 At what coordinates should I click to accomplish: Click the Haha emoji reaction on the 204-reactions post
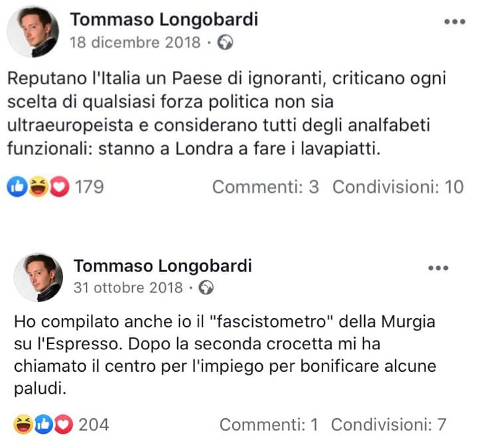(x=23, y=425)
